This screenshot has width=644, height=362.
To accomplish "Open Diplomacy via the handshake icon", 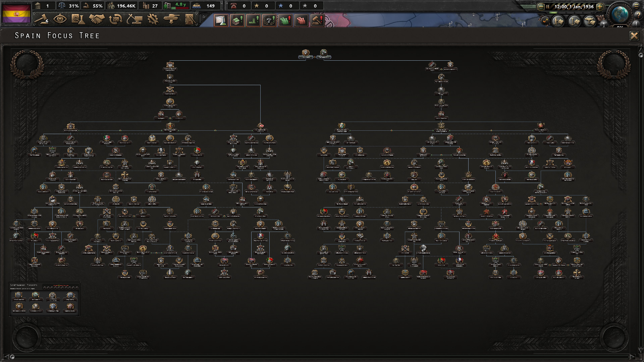I will (97, 19).
